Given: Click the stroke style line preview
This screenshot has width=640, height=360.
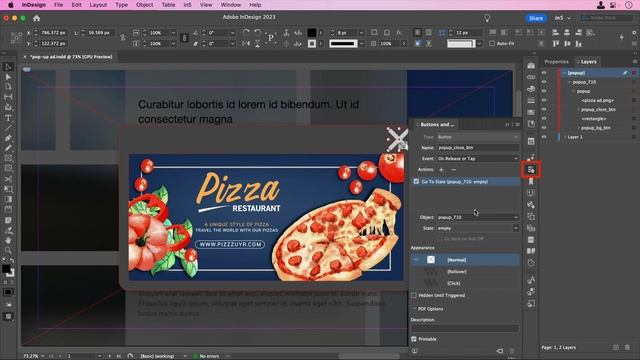Looking at the screenshot, I should point(343,44).
